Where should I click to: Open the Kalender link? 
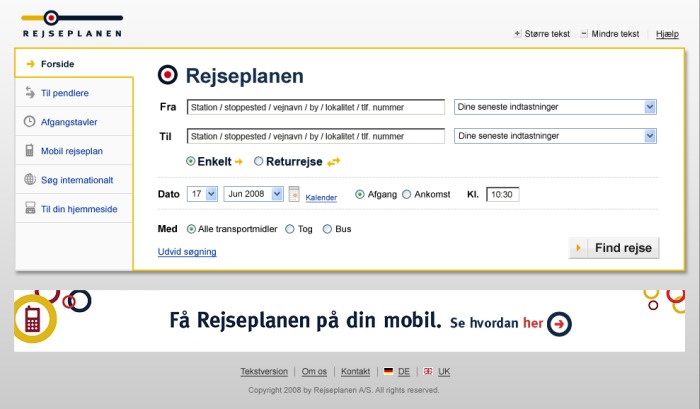[321, 197]
